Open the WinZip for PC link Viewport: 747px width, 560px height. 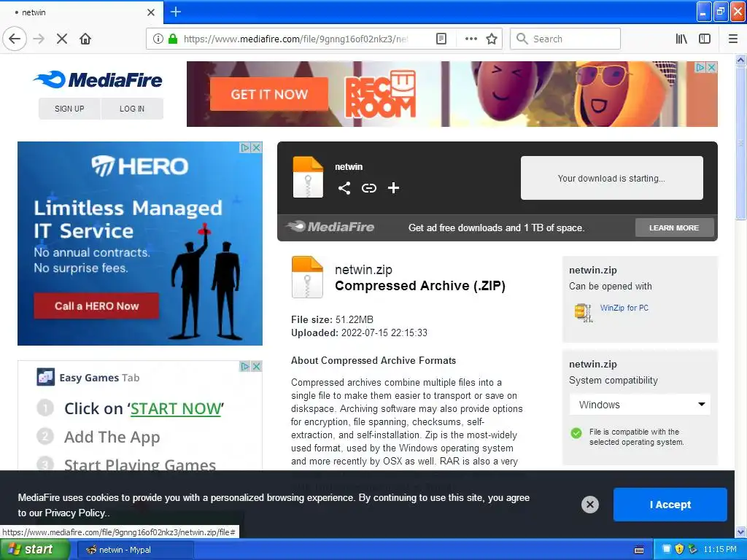pos(624,308)
